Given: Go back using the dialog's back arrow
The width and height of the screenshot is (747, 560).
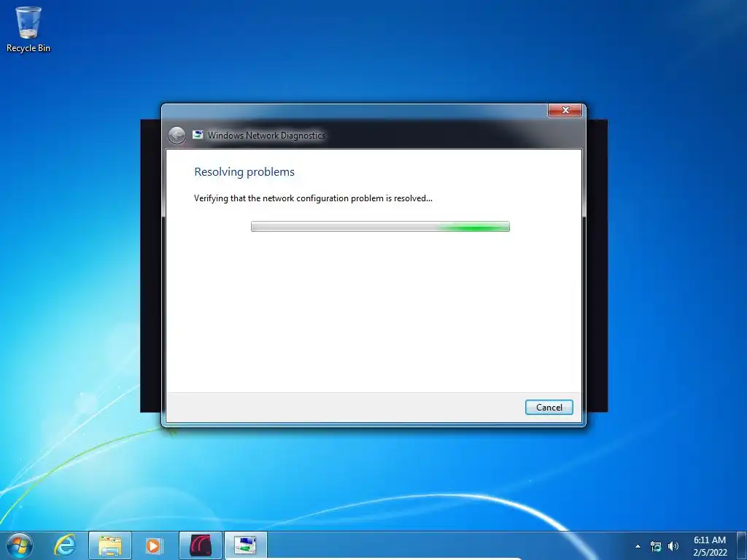Looking at the screenshot, I should (x=177, y=135).
